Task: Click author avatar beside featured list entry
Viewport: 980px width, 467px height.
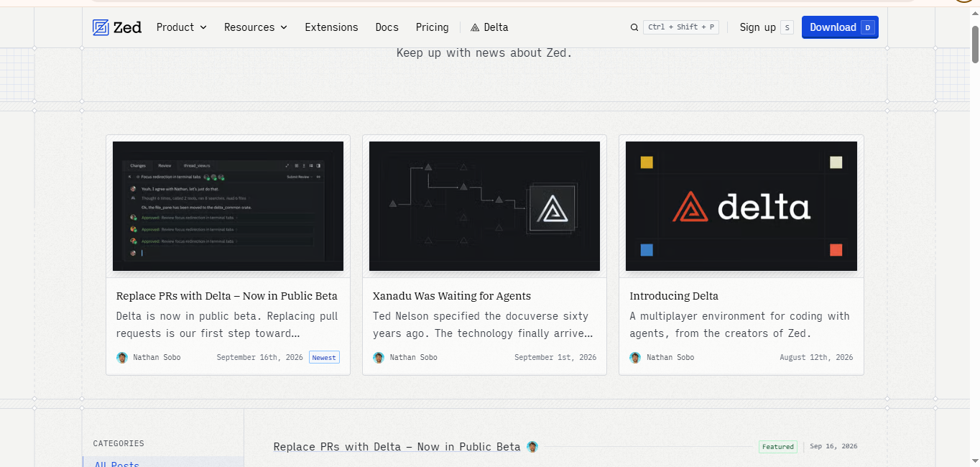Action: [532, 447]
